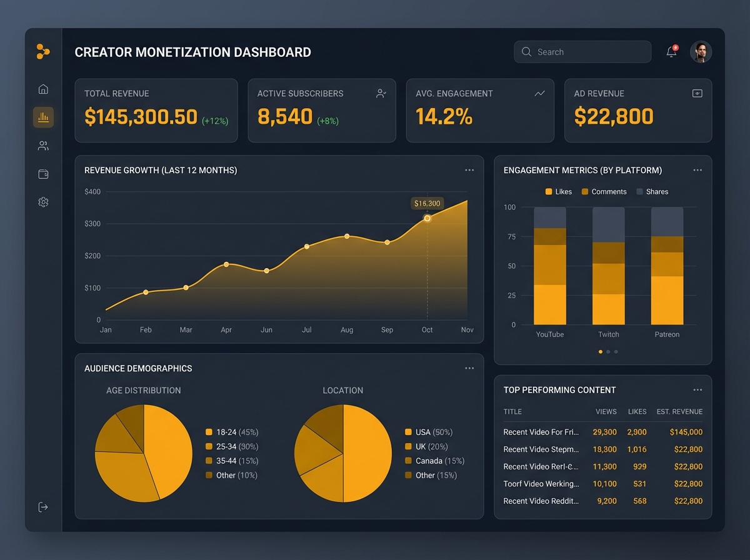Screen dimensions: 750x560
Task: Select the Home icon in the sidebar
Action: click(x=43, y=89)
